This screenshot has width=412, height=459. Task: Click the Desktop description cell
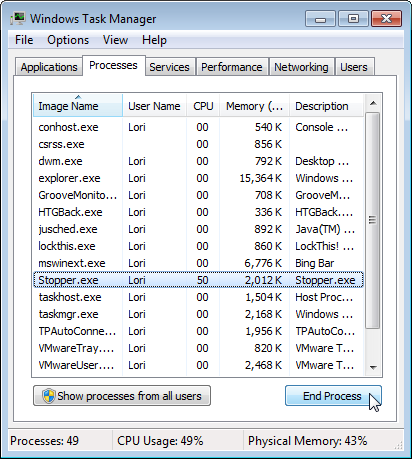(x=322, y=161)
